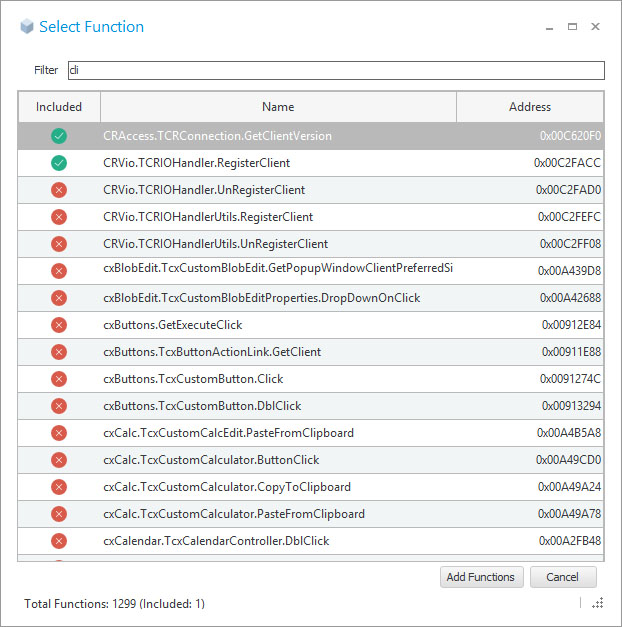The height and width of the screenshot is (627, 622).
Task: Click the Cancel button
Action: tap(563, 577)
